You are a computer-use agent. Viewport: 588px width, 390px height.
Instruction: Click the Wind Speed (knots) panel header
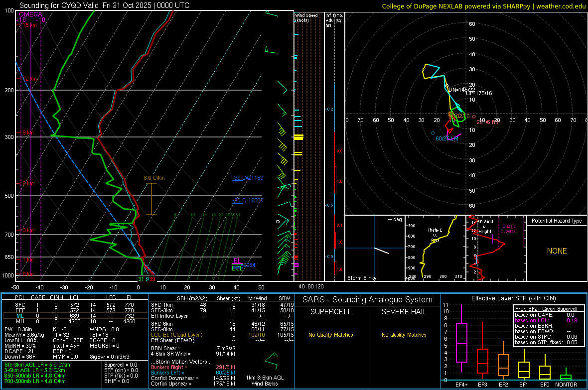306,17
